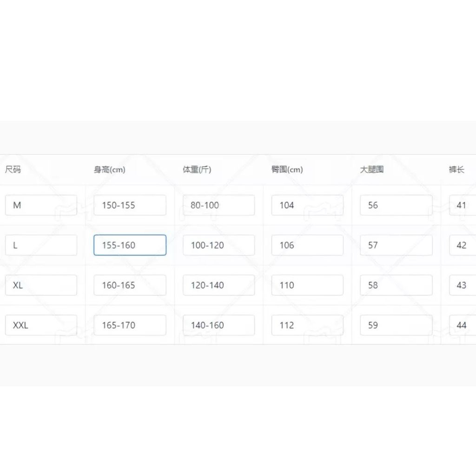Focus the height field showing 155-160
Image resolution: width=476 pixels, height=476 pixels.
pyautogui.click(x=130, y=245)
